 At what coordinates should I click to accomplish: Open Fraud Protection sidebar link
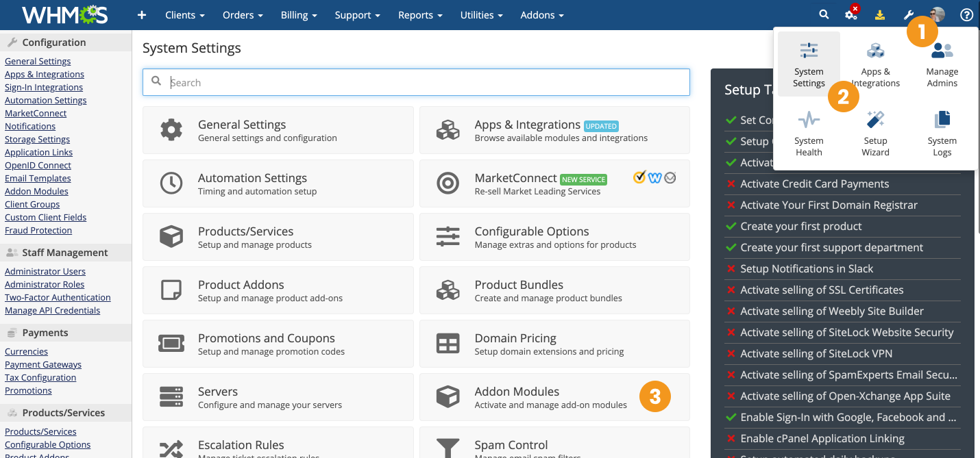38,230
